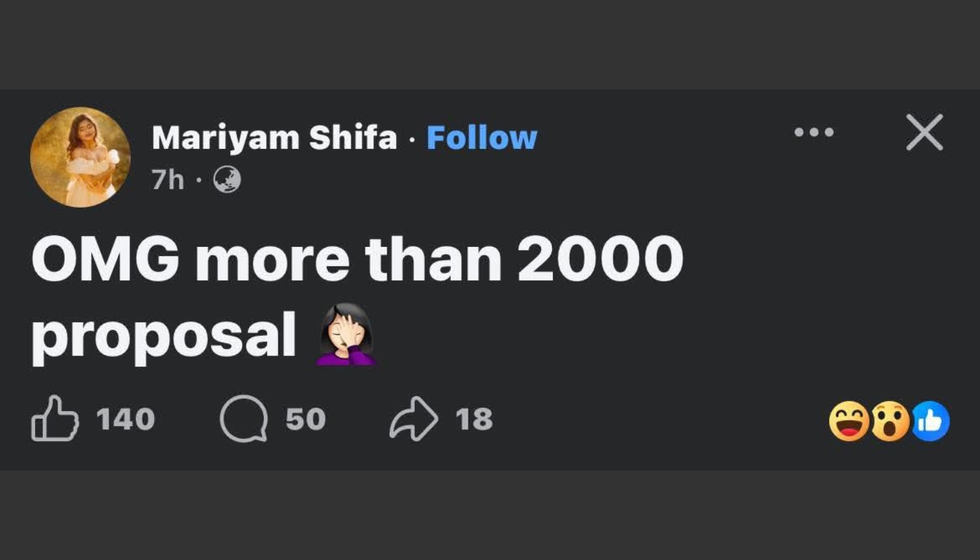Open the three-dot post options menu
This screenshot has height=560, width=980.
pyautogui.click(x=814, y=133)
